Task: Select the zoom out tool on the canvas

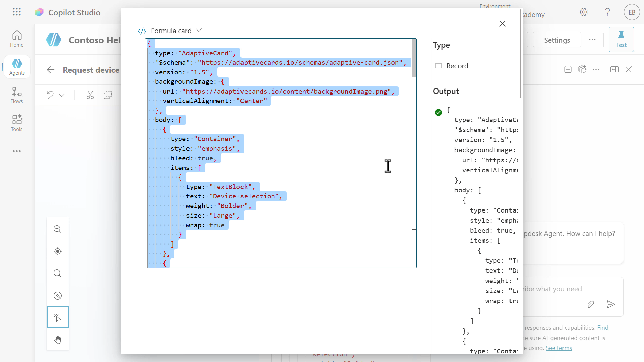Action: (57, 273)
